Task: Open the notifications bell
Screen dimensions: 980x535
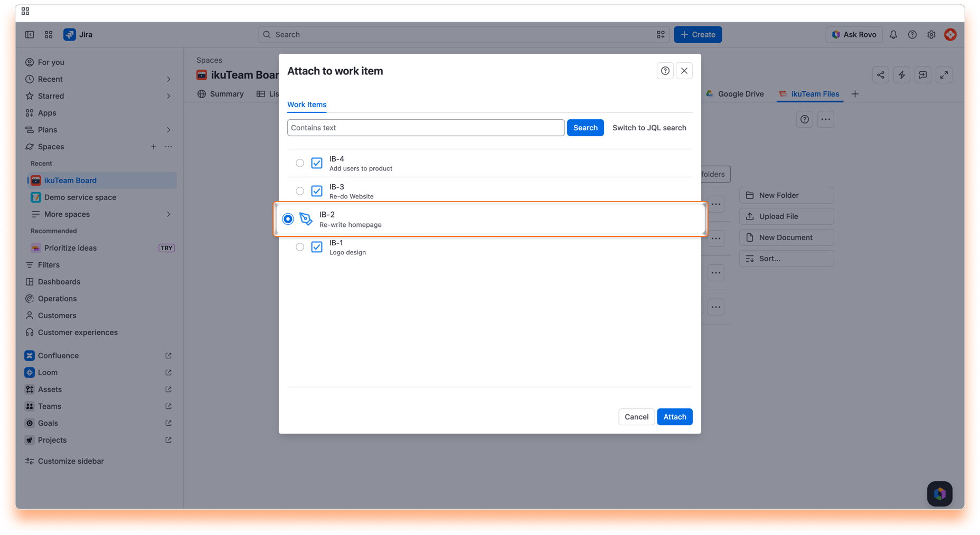Action: [x=893, y=34]
